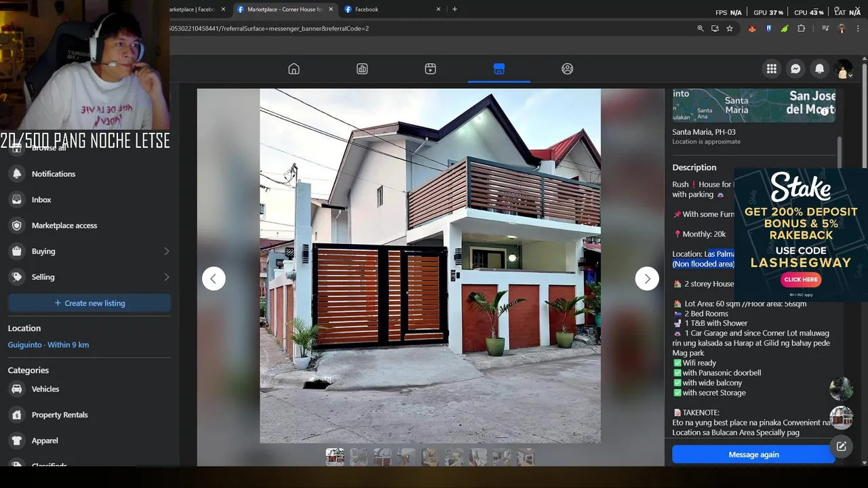Select the fifth listing photo thumbnail
This screenshot has height=488, width=868.
[x=430, y=457]
